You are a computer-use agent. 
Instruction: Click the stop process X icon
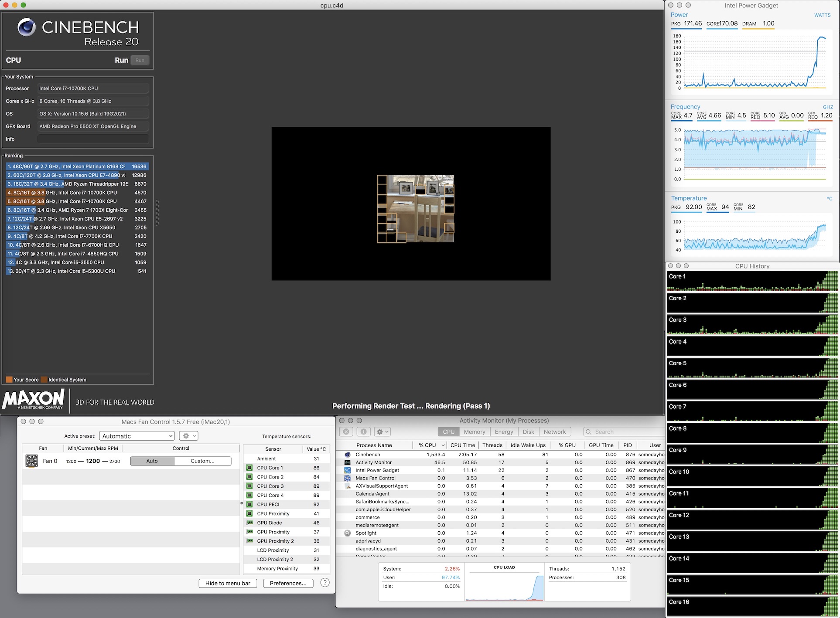click(x=346, y=431)
